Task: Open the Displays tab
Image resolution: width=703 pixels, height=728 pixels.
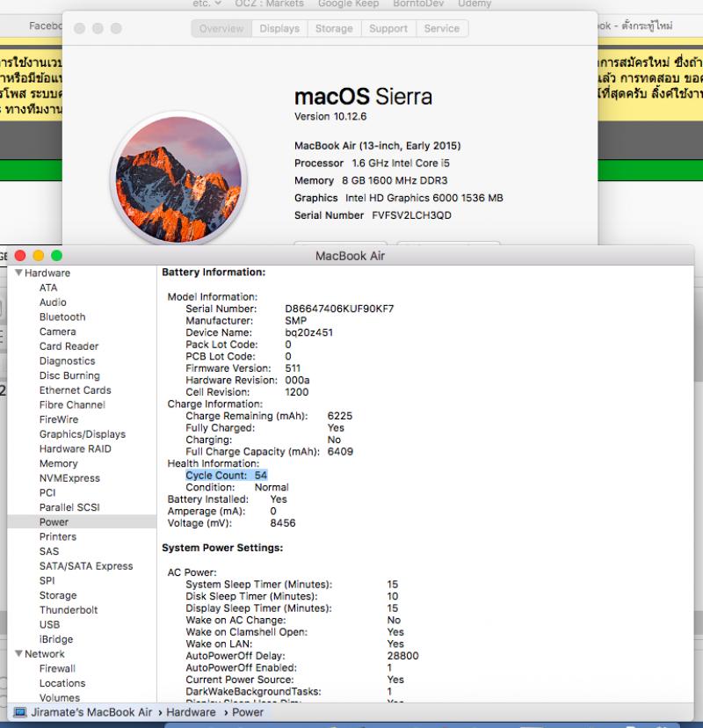Action: [x=279, y=29]
